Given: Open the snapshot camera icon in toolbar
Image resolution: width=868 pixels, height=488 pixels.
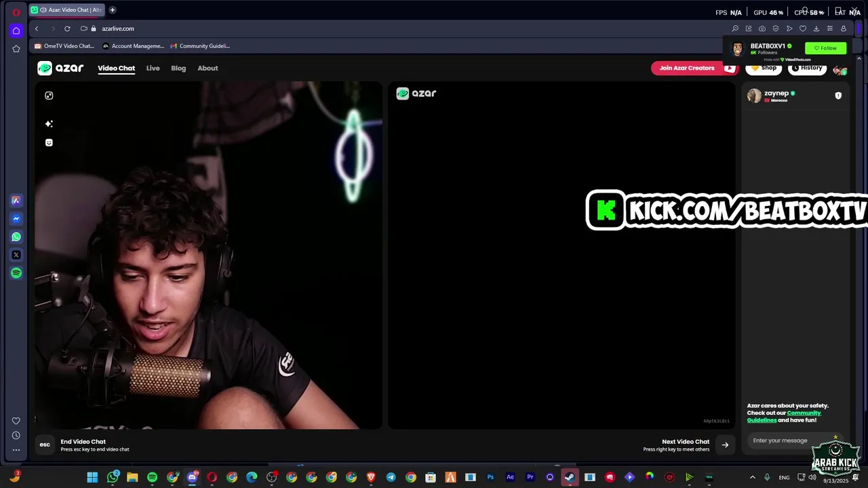Looking at the screenshot, I should point(762,28).
